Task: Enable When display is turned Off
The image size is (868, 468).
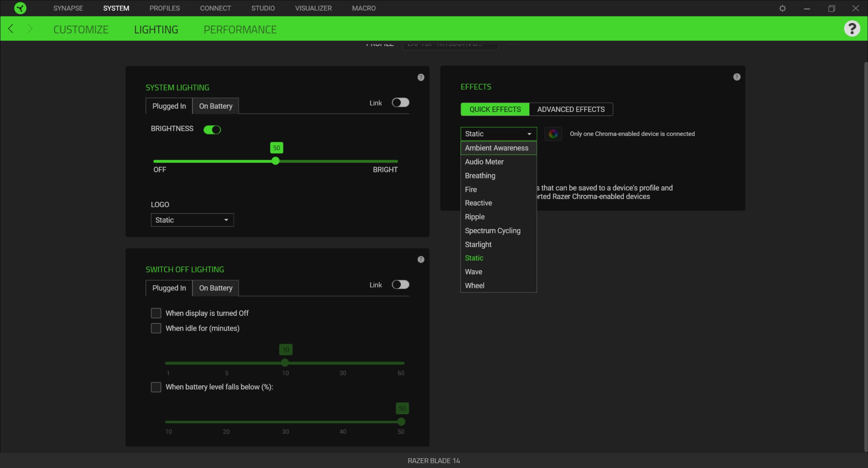Action: click(156, 313)
